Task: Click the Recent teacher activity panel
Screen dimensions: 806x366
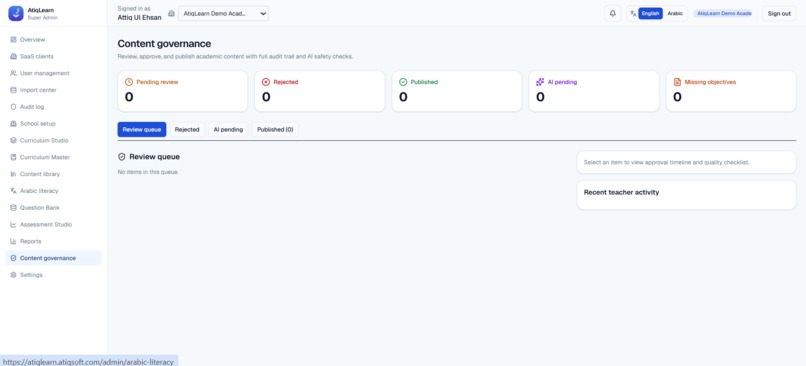Action: point(686,195)
